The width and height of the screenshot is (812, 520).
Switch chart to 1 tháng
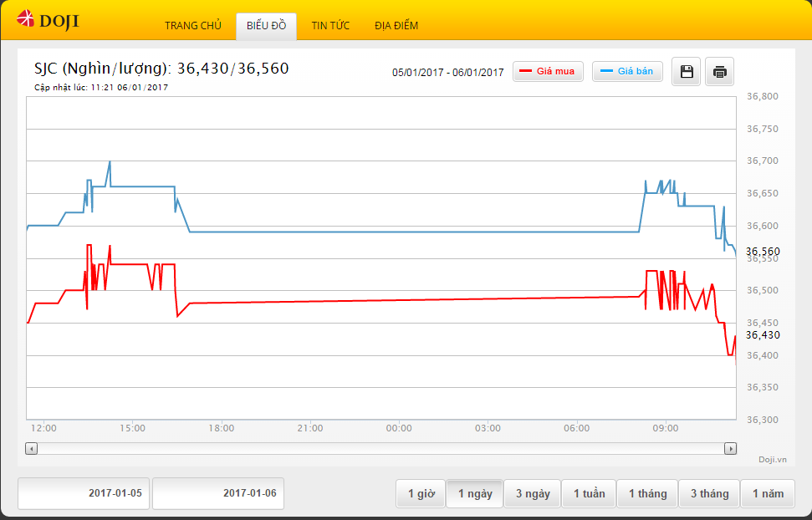[x=648, y=493]
